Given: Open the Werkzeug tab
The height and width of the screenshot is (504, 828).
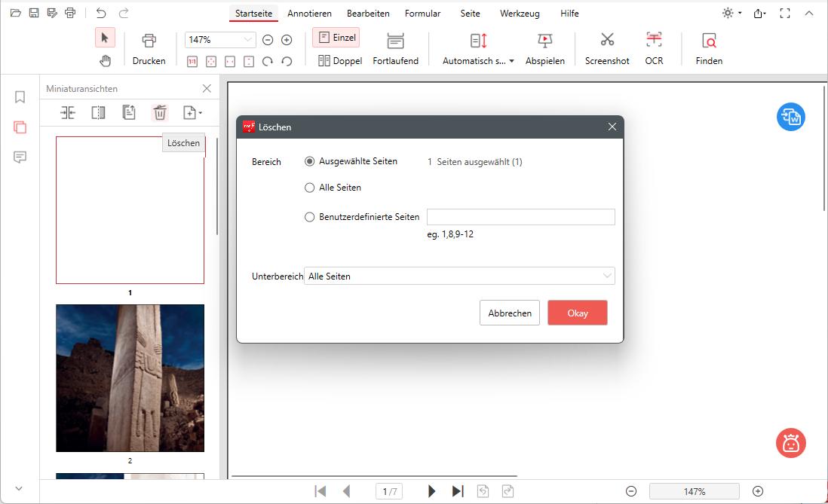Looking at the screenshot, I should coord(520,14).
